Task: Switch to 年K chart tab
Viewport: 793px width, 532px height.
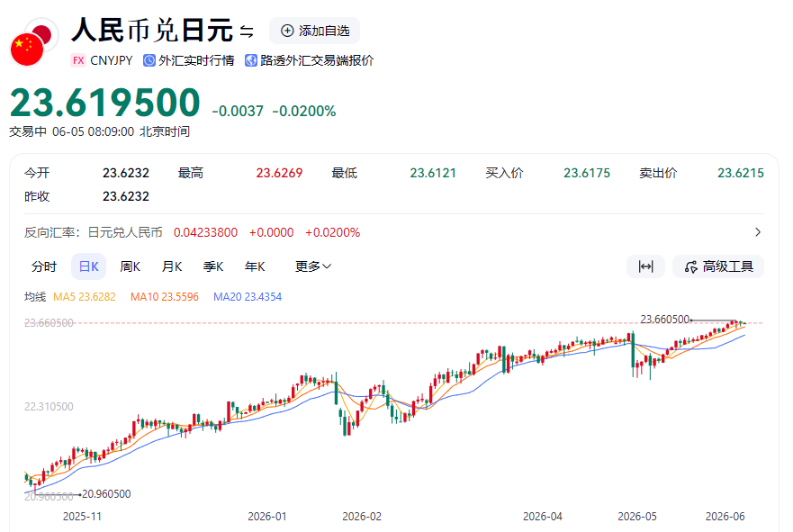Action: 255,266
